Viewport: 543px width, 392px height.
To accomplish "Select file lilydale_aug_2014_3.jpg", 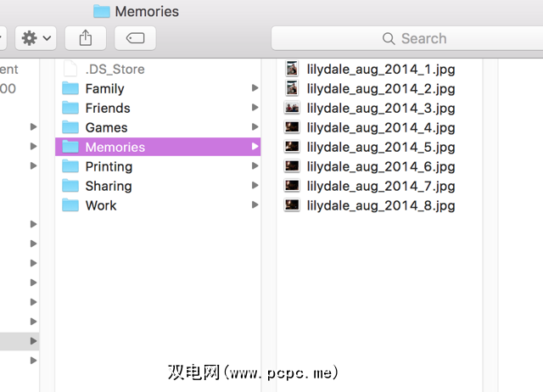I will [x=381, y=108].
